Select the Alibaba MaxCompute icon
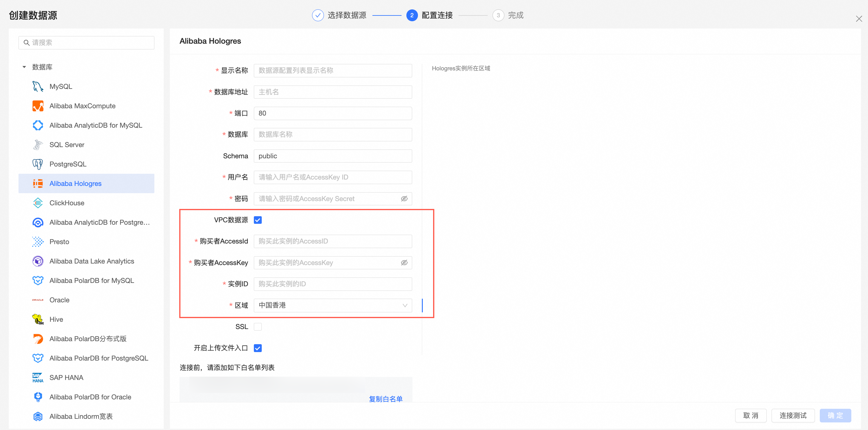Viewport: 868px width, 430px height. (x=38, y=106)
